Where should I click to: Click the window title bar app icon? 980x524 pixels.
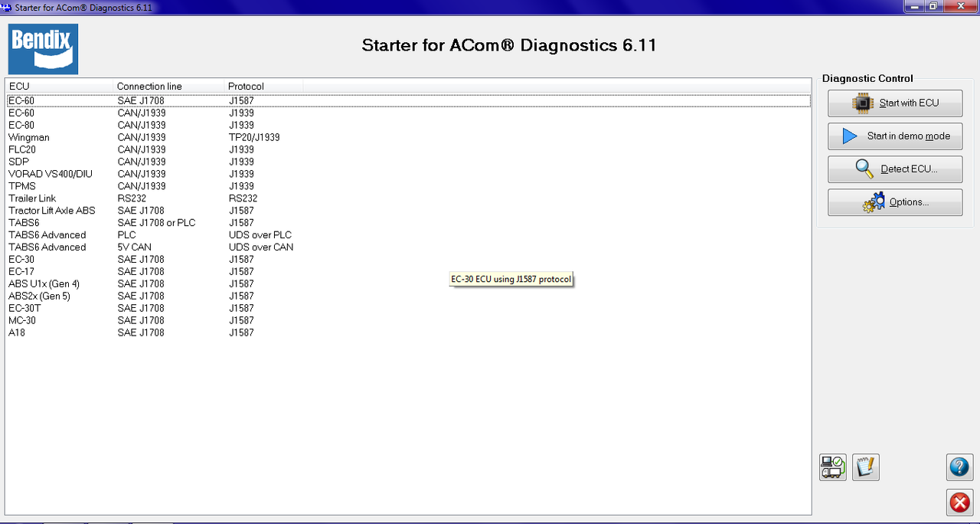pos(6,7)
